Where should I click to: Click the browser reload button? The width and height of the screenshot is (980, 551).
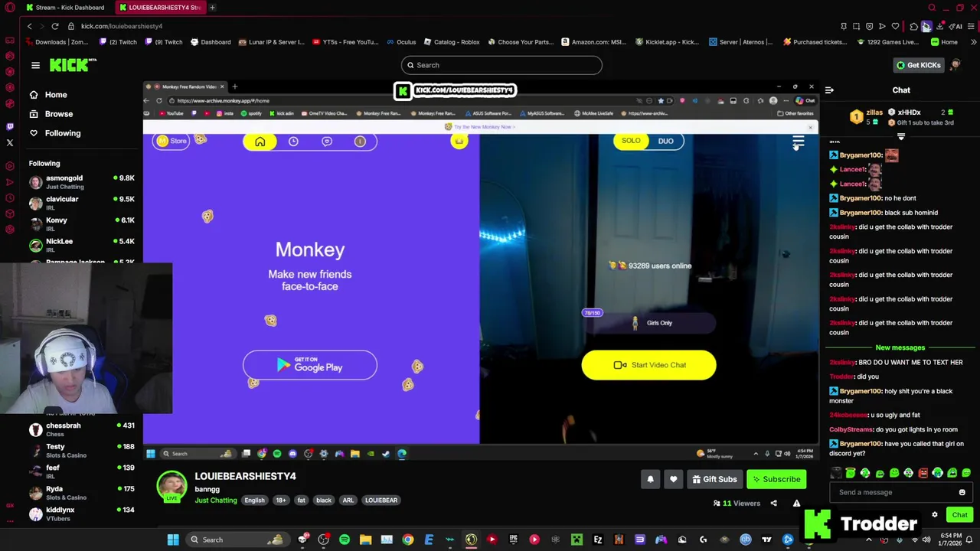coord(55,26)
